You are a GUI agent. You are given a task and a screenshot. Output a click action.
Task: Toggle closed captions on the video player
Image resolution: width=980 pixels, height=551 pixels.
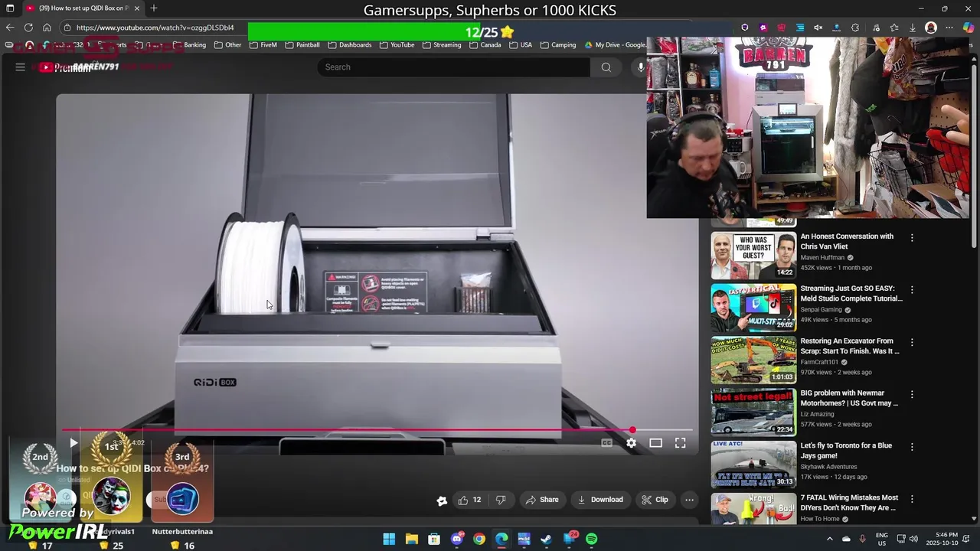606,443
